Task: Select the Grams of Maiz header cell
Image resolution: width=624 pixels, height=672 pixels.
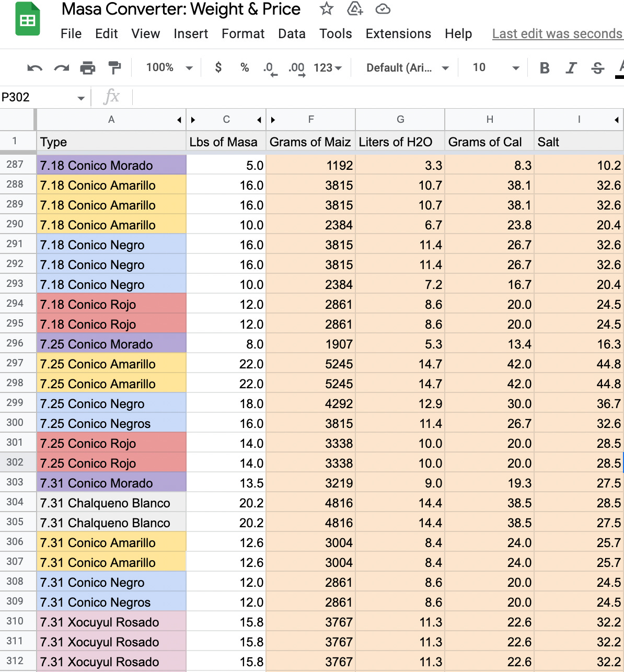Action: pos(311,142)
